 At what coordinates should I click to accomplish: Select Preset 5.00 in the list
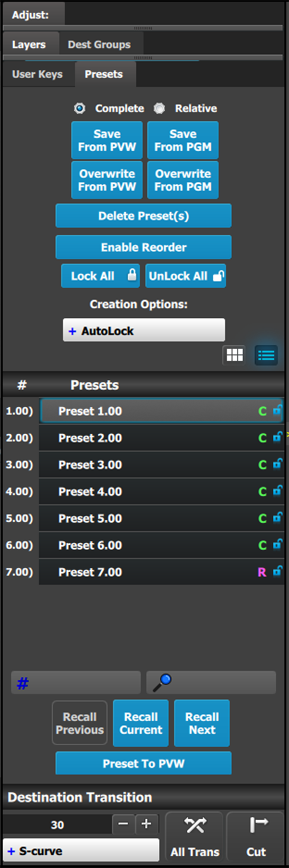(x=161, y=518)
